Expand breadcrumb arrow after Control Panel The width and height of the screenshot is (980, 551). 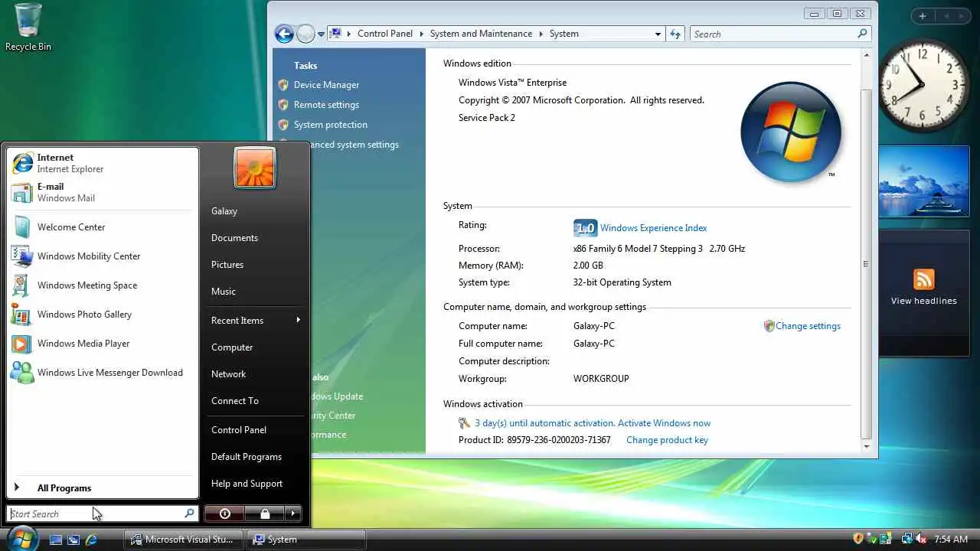tap(421, 34)
